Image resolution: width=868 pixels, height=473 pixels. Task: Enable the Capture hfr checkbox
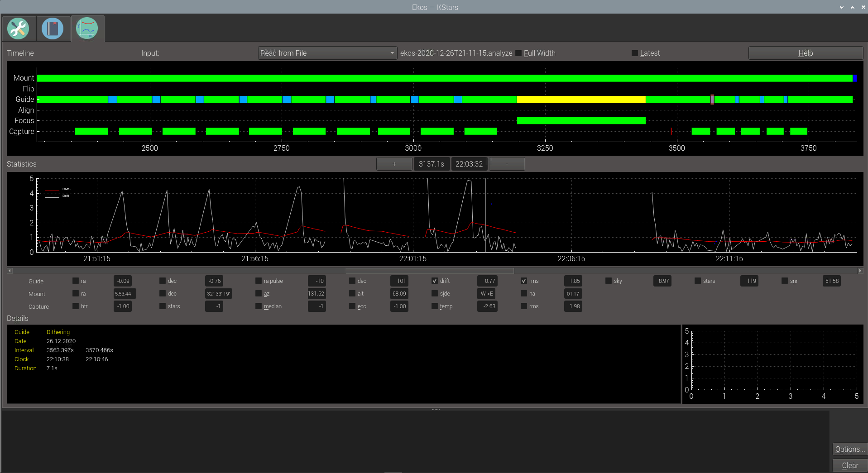(76, 306)
